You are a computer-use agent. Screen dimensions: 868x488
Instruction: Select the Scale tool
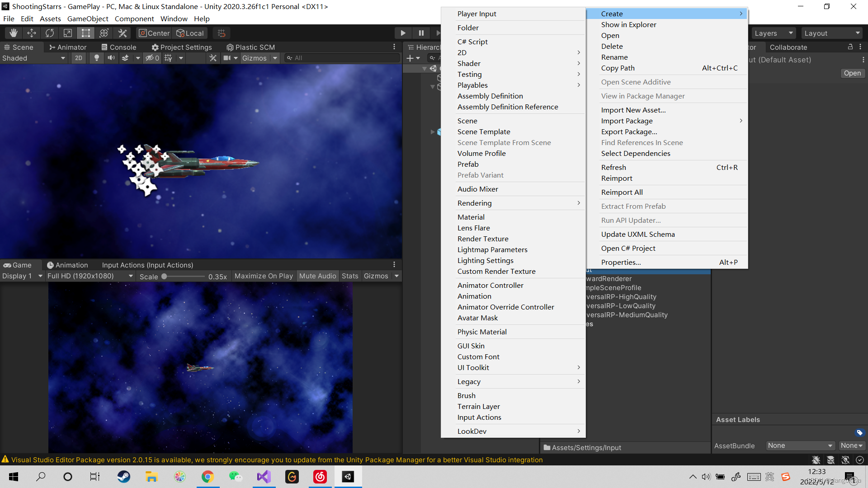tap(68, 33)
